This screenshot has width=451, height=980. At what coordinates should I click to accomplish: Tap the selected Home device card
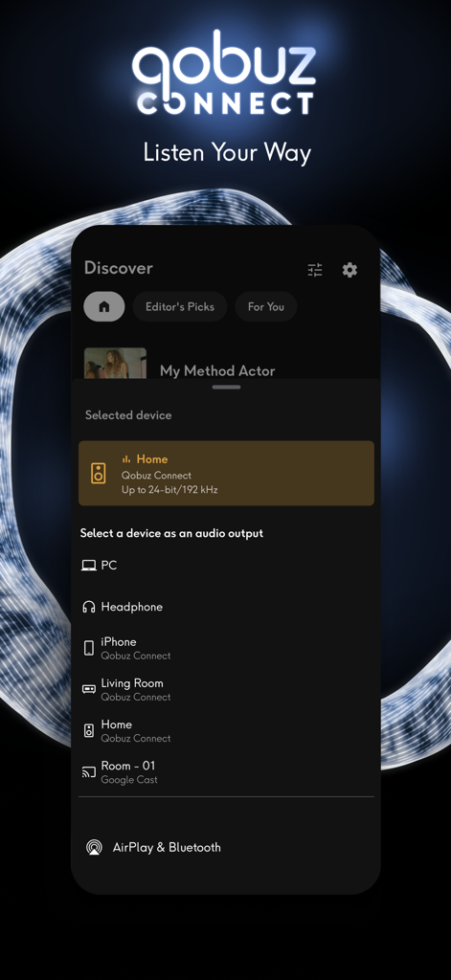tap(226, 473)
